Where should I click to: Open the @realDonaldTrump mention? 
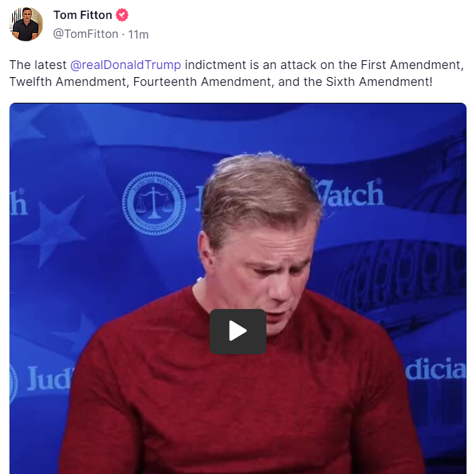(x=125, y=65)
